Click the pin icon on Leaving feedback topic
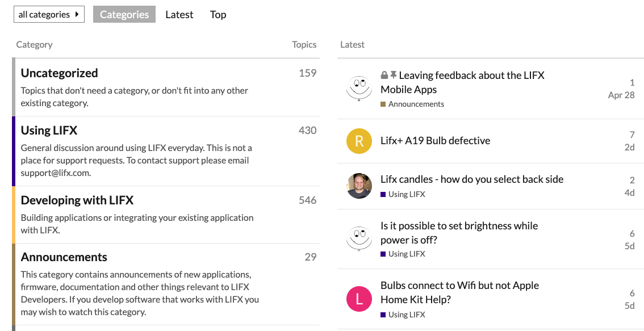 [x=394, y=75]
